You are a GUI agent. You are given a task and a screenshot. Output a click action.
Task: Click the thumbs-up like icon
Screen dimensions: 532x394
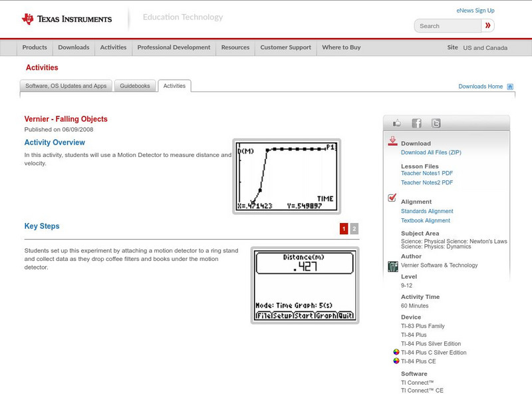pos(396,123)
